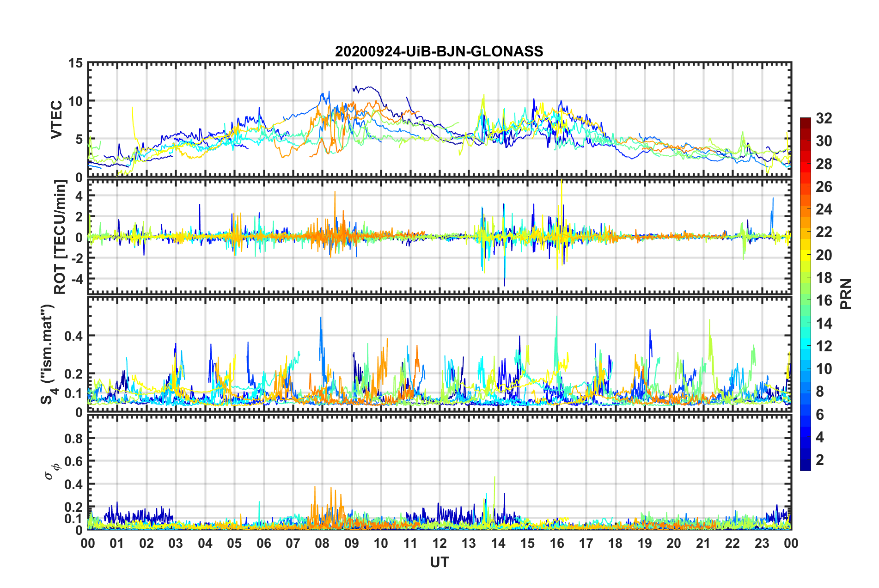Click the S4 ("ism.mat") axis label
Viewport: 879px width, 588px height.
coord(48,354)
